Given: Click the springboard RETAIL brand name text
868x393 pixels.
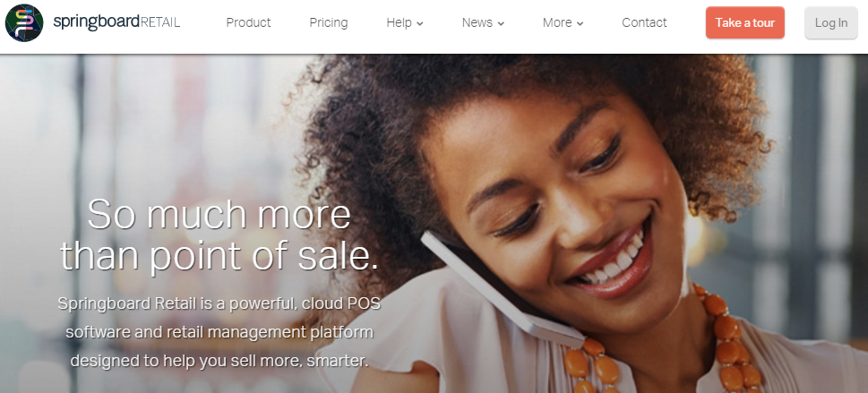Looking at the screenshot, I should [x=116, y=22].
